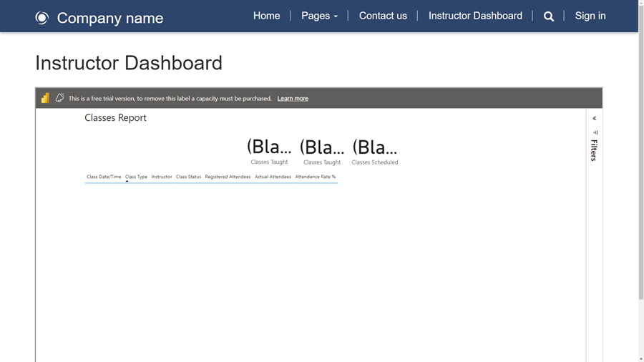Sort by Class Type column header

(x=136, y=177)
